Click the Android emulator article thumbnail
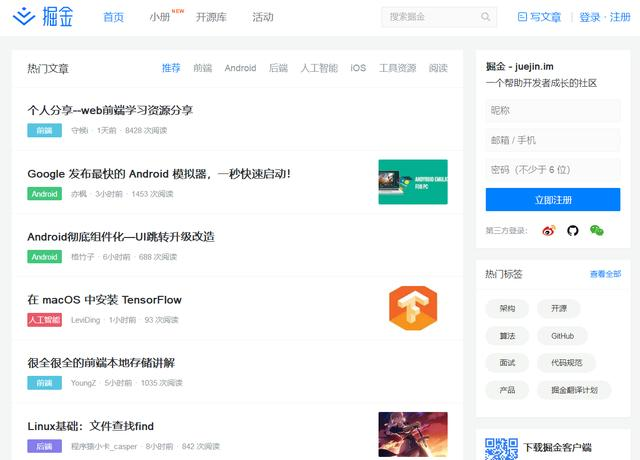This screenshot has width=640, height=460. (x=413, y=182)
